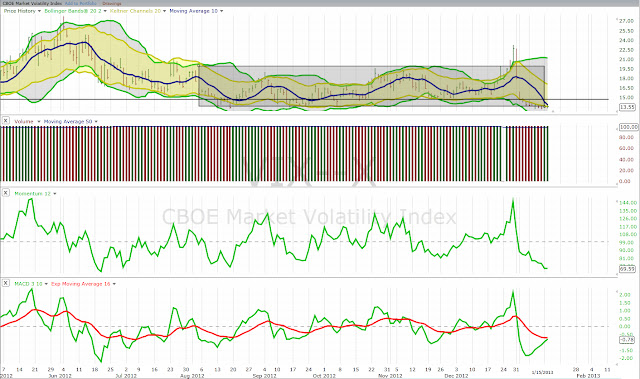Open the Drawings link

pos(111,3)
